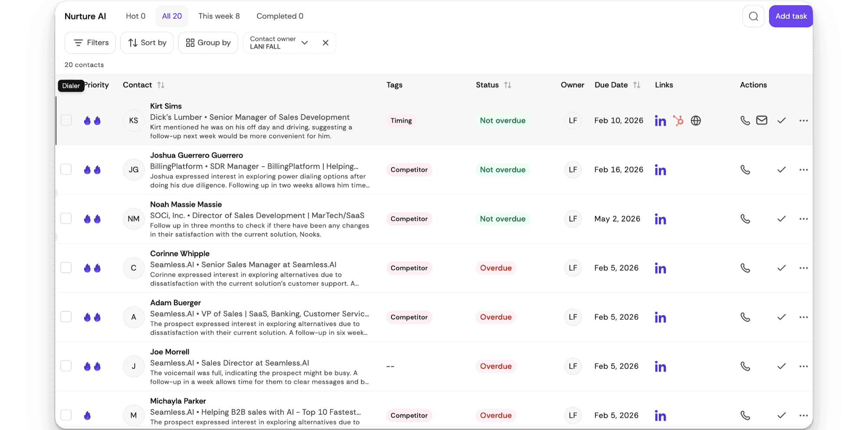Open the Filters panel
Viewport: 868px width, 430px height.
tap(90, 43)
